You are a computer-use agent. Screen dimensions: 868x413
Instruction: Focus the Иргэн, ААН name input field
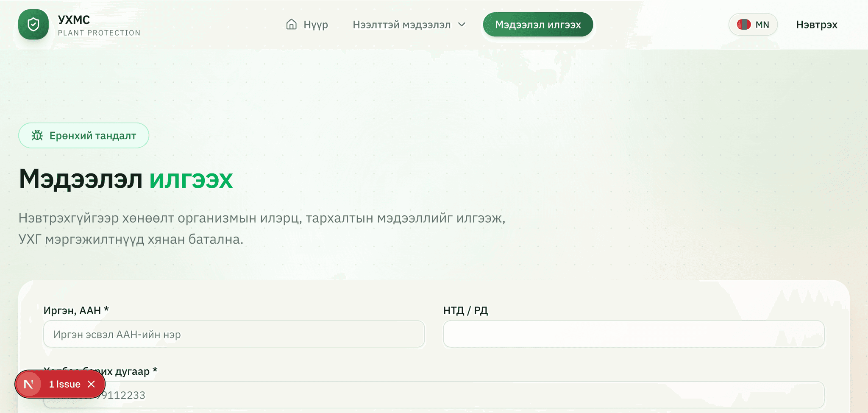(x=234, y=334)
